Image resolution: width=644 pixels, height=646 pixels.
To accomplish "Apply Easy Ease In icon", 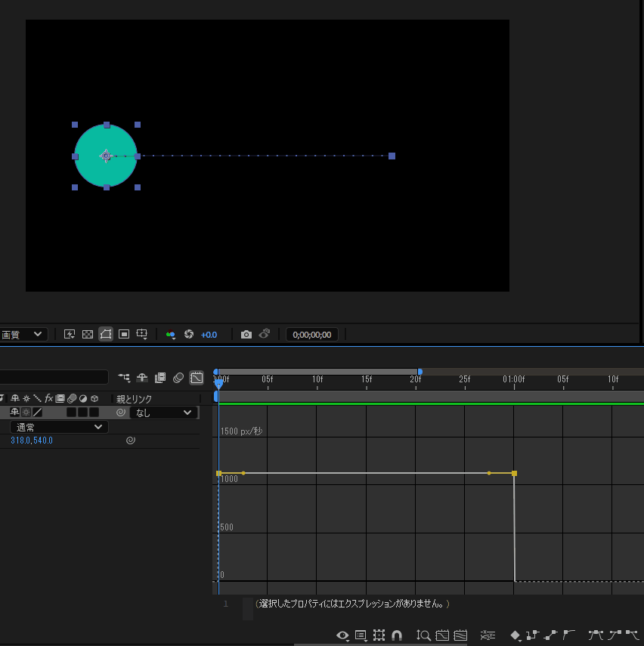I will pyautogui.click(x=615, y=635).
